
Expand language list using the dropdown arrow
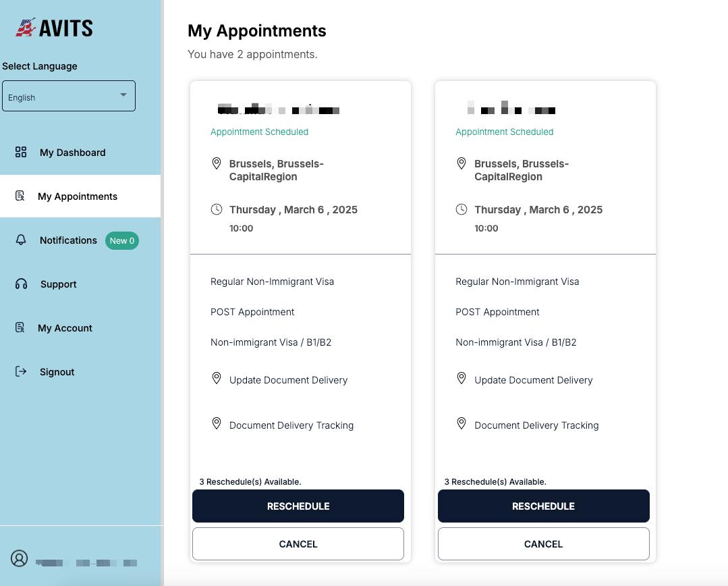[x=123, y=95]
